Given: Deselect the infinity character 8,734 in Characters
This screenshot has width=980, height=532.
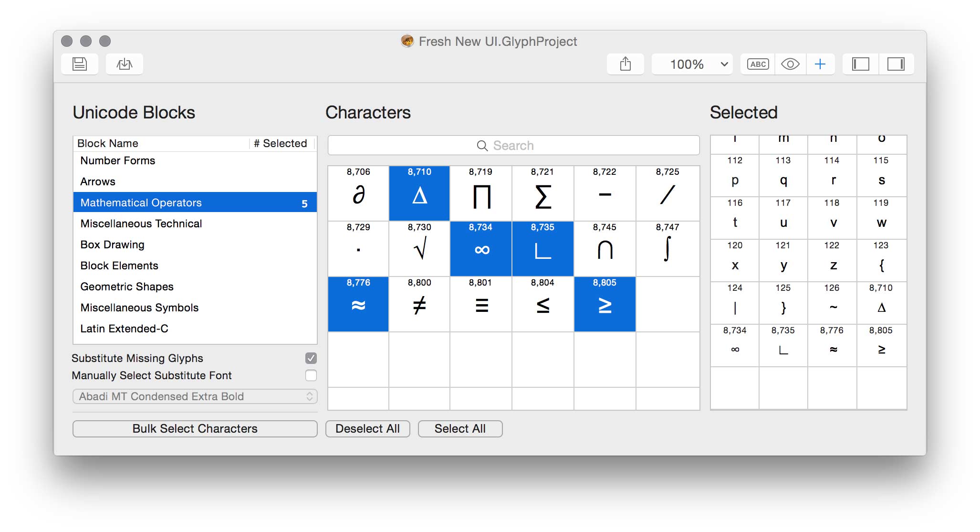Looking at the screenshot, I should click(x=481, y=249).
